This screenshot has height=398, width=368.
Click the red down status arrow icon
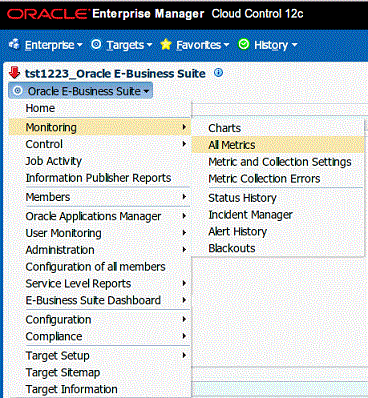click(14, 73)
